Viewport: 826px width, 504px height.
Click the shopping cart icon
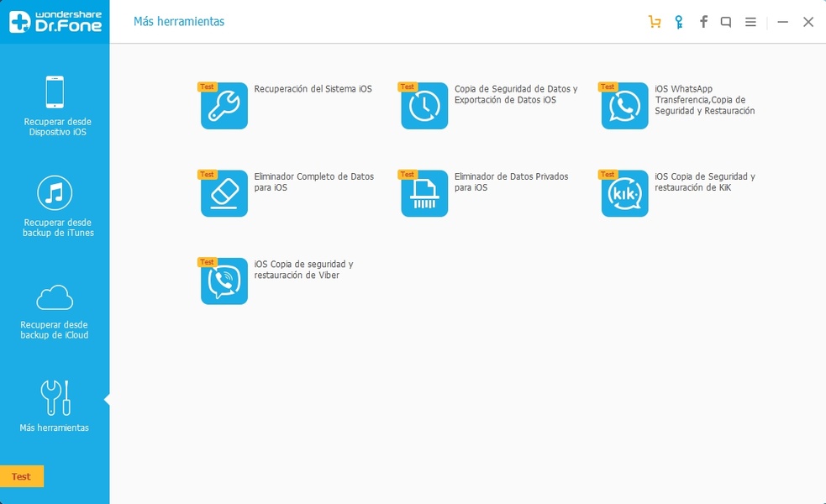655,22
